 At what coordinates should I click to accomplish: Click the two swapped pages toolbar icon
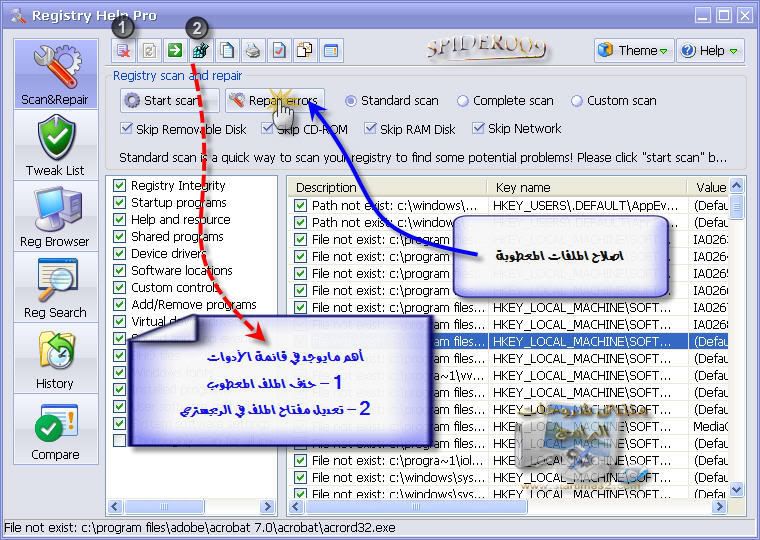coord(305,50)
